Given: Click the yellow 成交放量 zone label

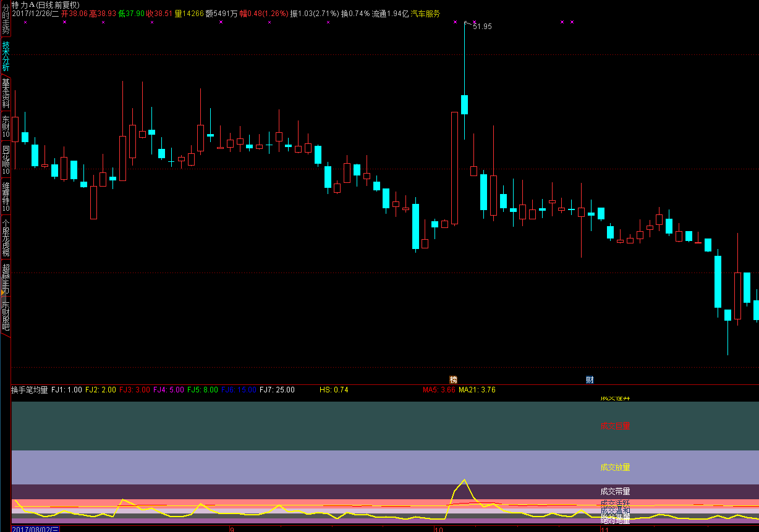Looking at the screenshot, I should tap(615, 467).
